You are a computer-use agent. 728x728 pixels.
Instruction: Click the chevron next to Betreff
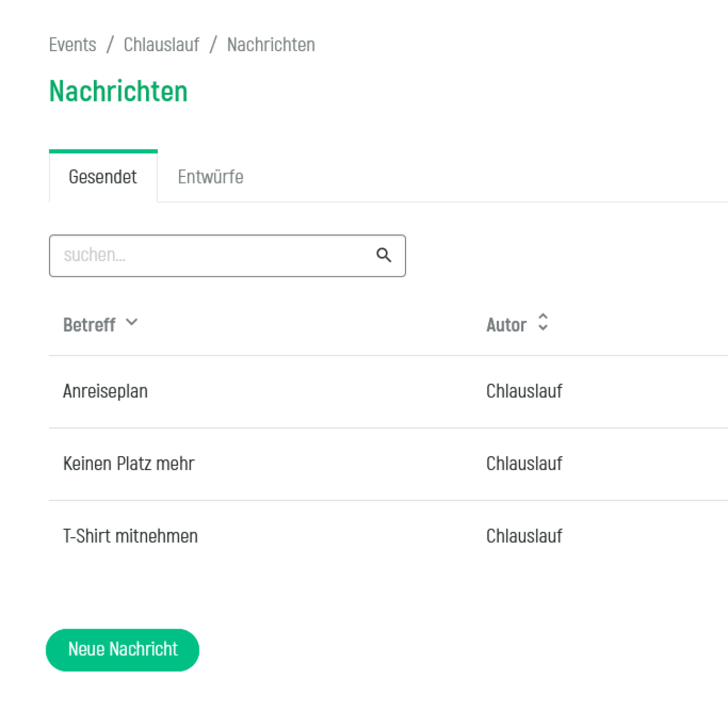pyautogui.click(x=131, y=322)
